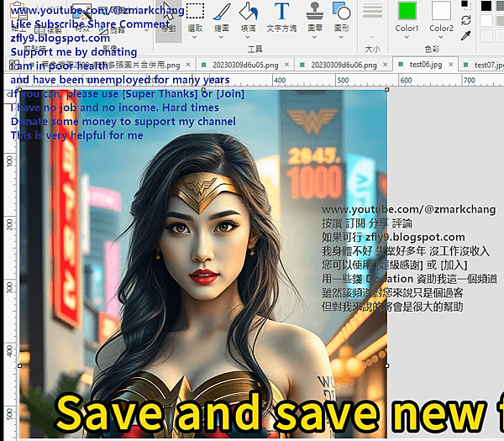Click the top-middle selection handle of image
Image resolution: width=504 pixels, height=441 pixels.
[203, 90]
